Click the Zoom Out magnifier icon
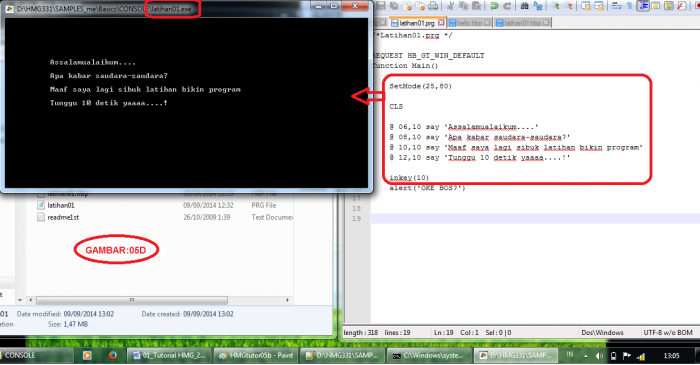The height and width of the screenshot is (365, 700). click(x=568, y=6)
